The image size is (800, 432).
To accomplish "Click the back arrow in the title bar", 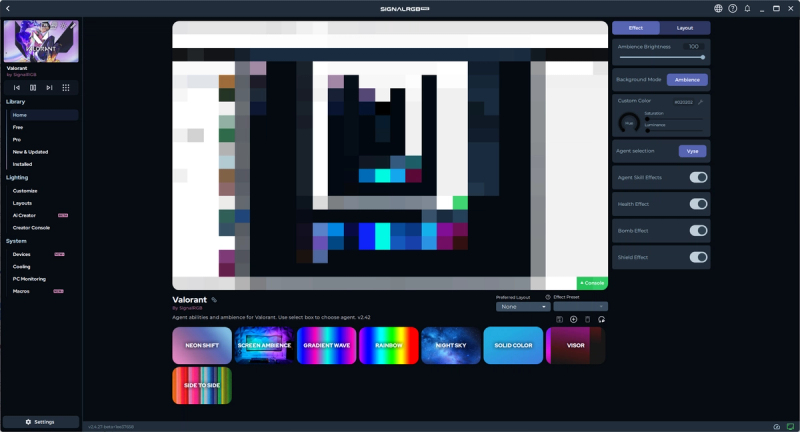I will [8, 8].
